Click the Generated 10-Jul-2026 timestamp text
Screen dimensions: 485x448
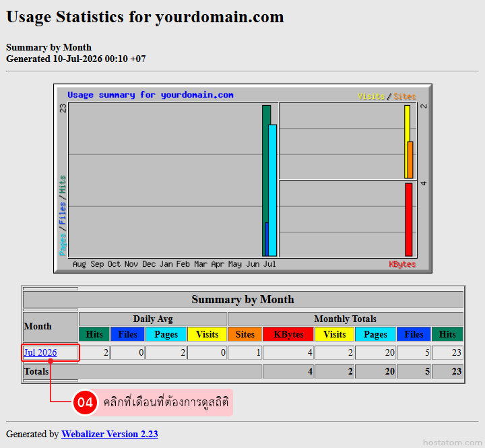pos(75,59)
